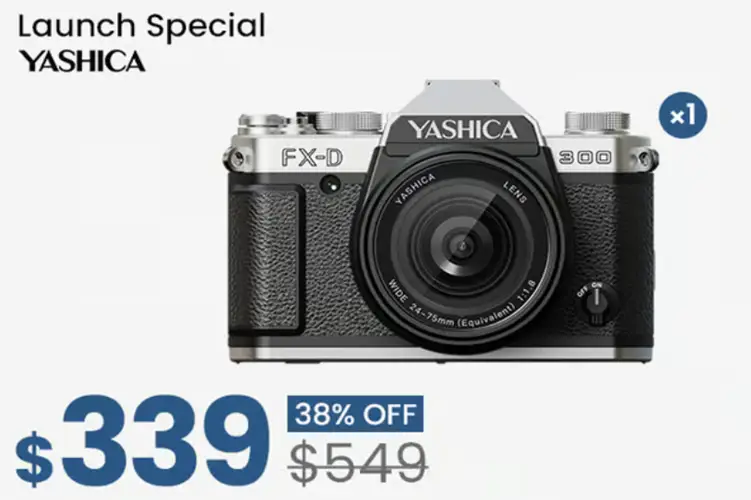This screenshot has height=500, width=751.
Task: Click the YASHICA nameplate on the viewfinder prism
Action: click(x=462, y=130)
